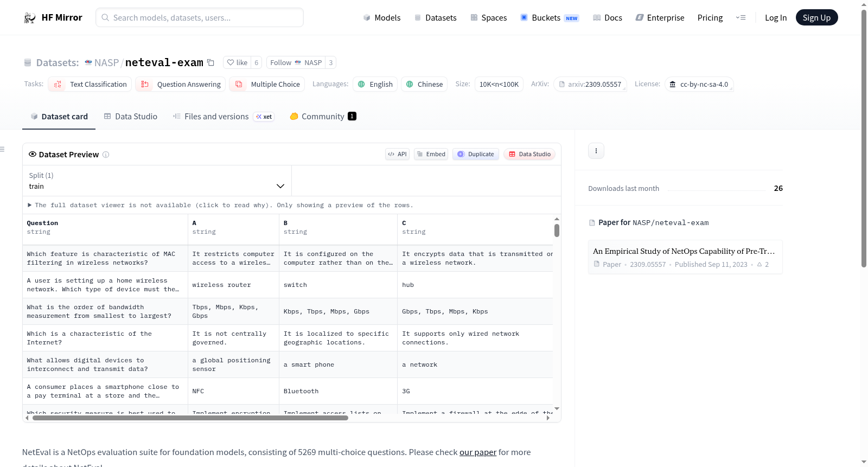Click the info icon beside Dataset Preview
The image size is (868, 467).
click(x=106, y=155)
